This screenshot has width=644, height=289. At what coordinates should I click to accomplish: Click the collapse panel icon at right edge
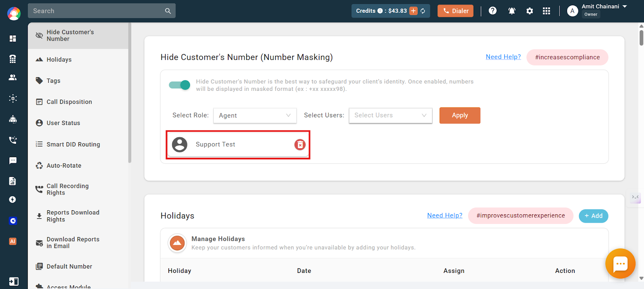click(635, 197)
